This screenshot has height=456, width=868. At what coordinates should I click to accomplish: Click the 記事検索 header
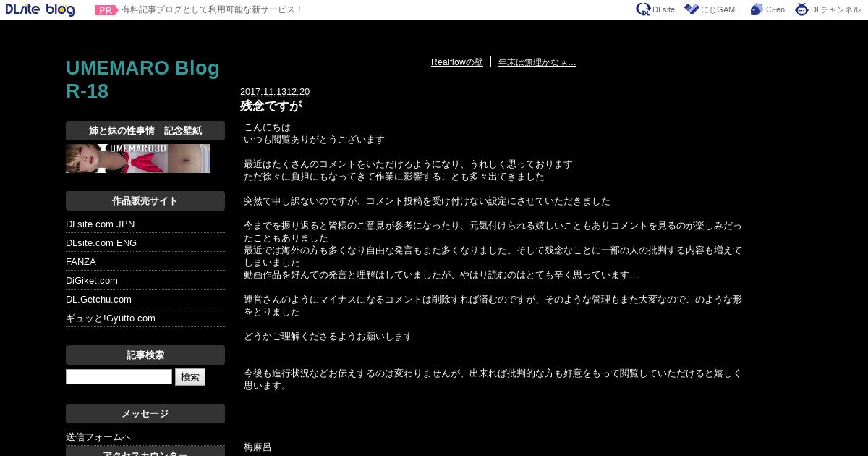point(145,355)
